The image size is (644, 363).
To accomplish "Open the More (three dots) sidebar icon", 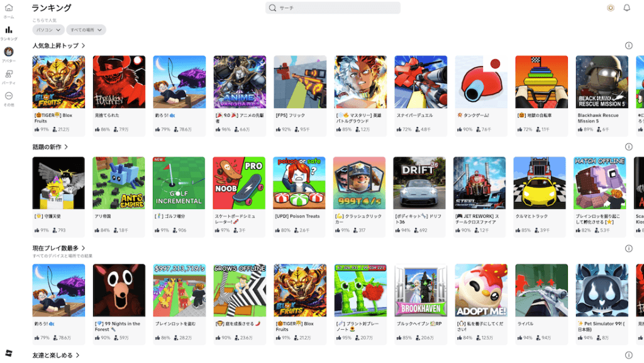I will 9,96.
